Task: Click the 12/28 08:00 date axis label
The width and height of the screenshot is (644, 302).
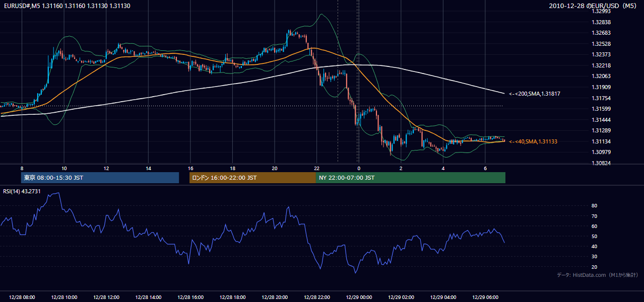Action: click(x=22, y=297)
